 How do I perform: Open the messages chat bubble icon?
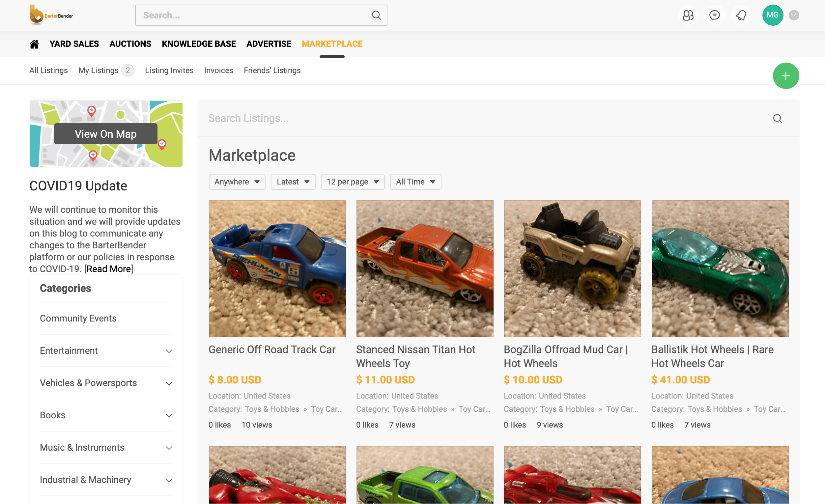(x=714, y=15)
